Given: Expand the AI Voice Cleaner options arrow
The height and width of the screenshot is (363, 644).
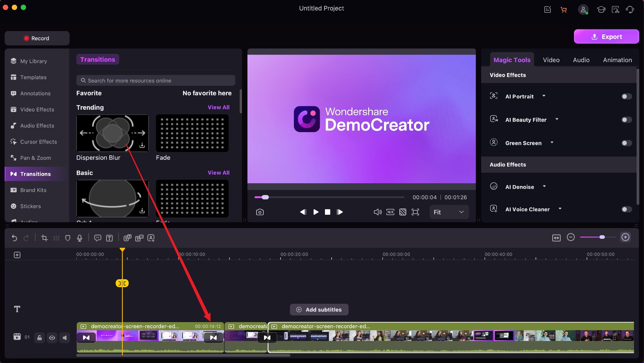Looking at the screenshot, I should [x=560, y=209].
